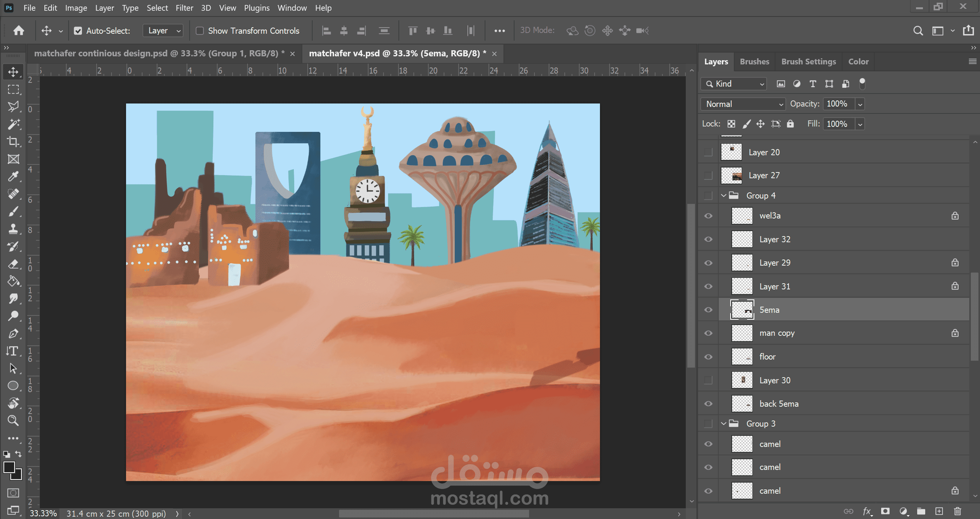Switch to the Brush Settings tab
The image size is (980, 519).
[x=808, y=62]
